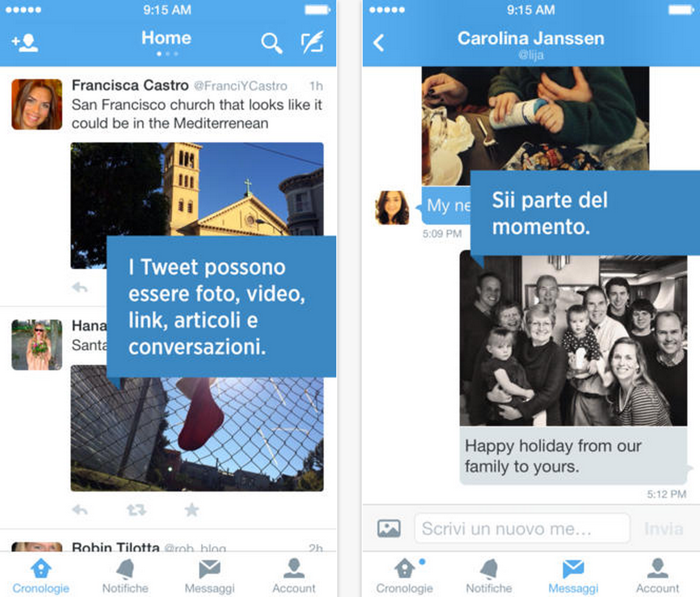This screenshot has width=700, height=597.
Task: Go back using the chevron beside Carolina Janssen
Action: click(x=378, y=43)
